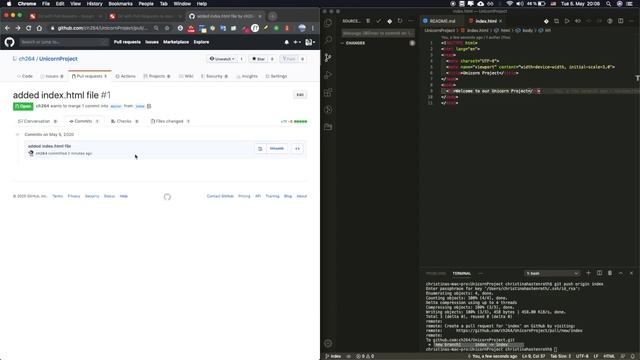Click UTF-8 encoding in status bar
640x360 pixels.
(x=582, y=356)
